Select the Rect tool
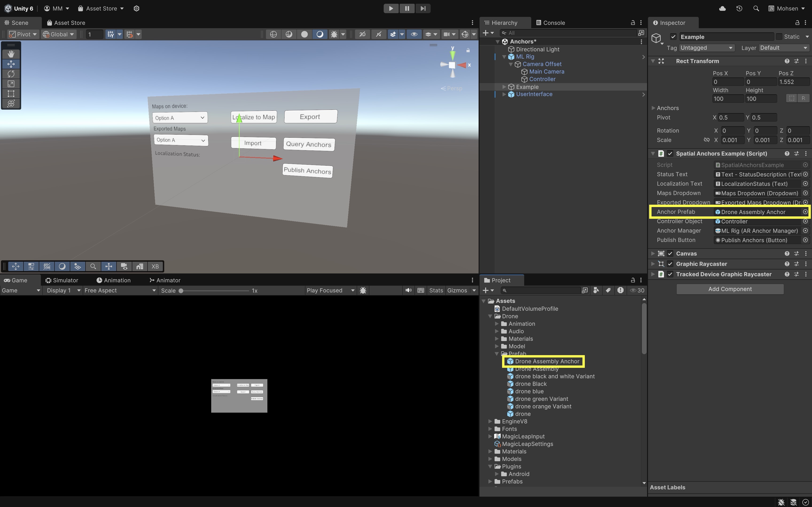The image size is (812, 507). tap(11, 94)
